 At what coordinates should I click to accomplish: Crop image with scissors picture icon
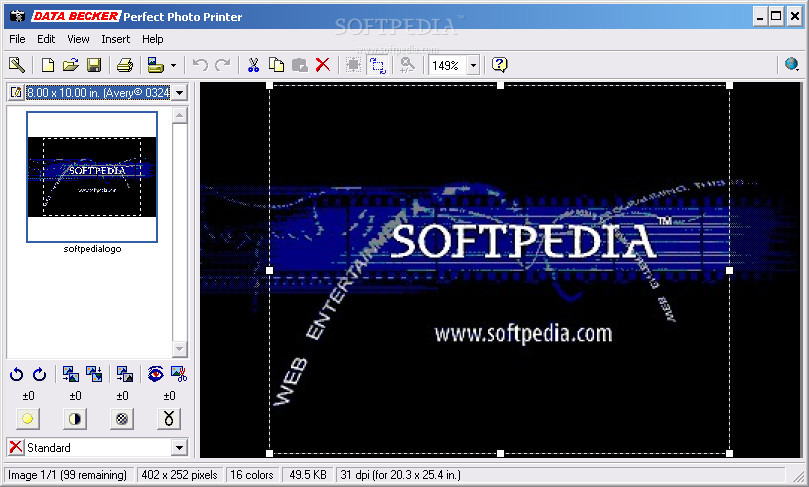coord(179,374)
